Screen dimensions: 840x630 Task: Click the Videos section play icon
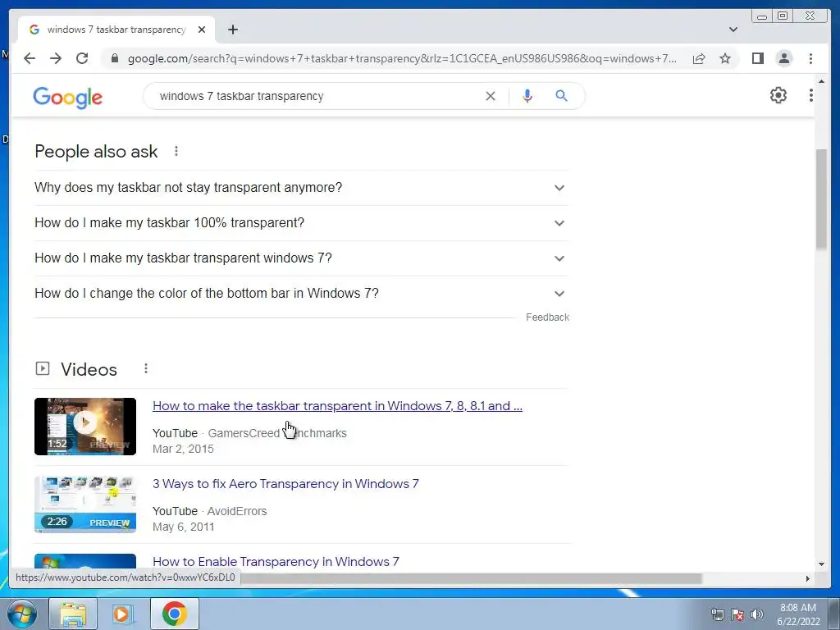tap(43, 368)
